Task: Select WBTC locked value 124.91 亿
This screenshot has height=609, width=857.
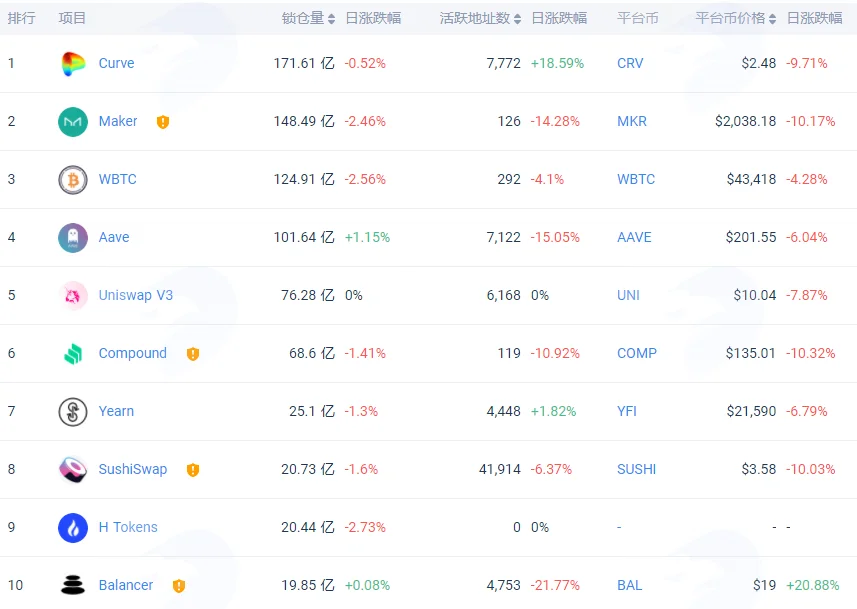Action: coord(304,179)
